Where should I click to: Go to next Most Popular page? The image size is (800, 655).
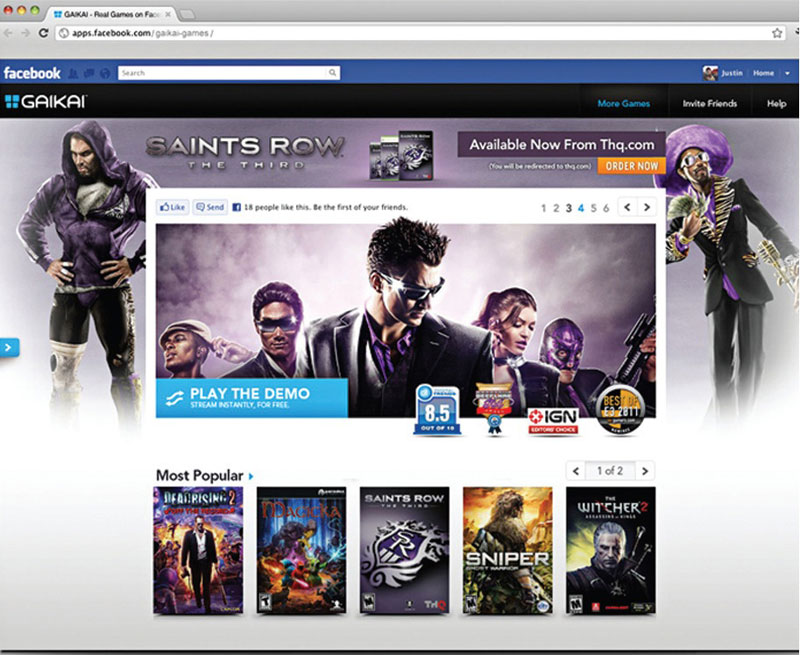coord(645,471)
